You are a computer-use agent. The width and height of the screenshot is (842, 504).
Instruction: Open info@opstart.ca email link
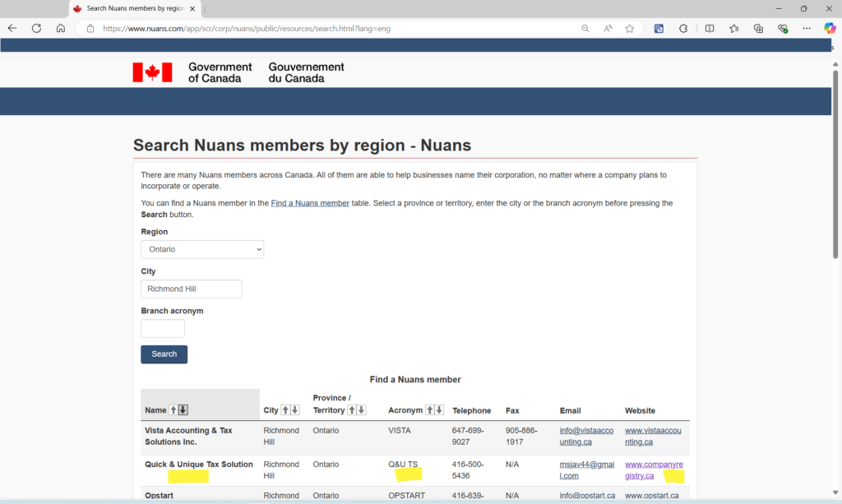587,496
